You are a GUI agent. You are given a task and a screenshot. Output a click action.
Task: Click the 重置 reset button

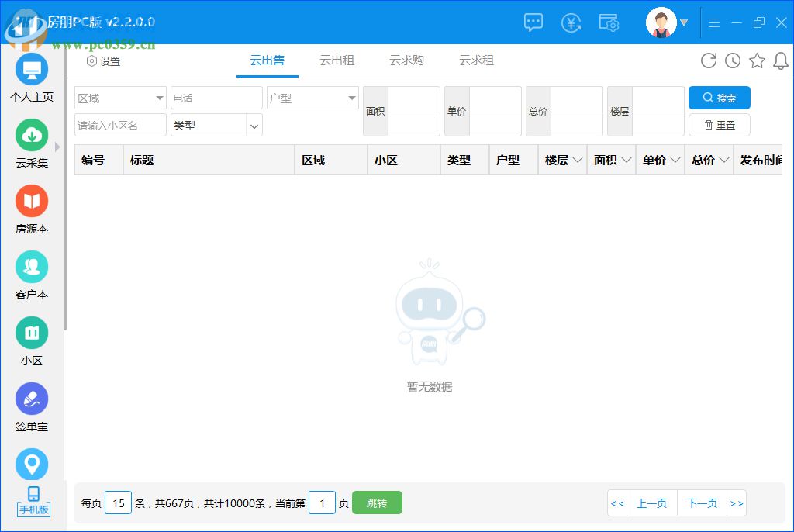[x=719, y=125]
